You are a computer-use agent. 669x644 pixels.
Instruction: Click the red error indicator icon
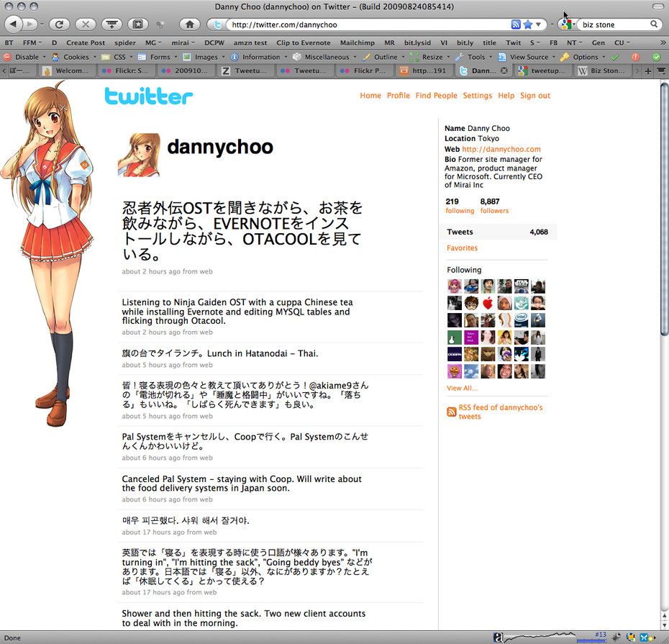pyautogui.click(x=635, y=57)
